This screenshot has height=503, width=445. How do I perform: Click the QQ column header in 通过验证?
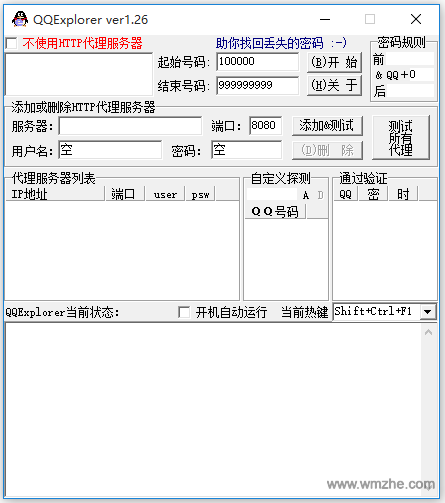346,194
